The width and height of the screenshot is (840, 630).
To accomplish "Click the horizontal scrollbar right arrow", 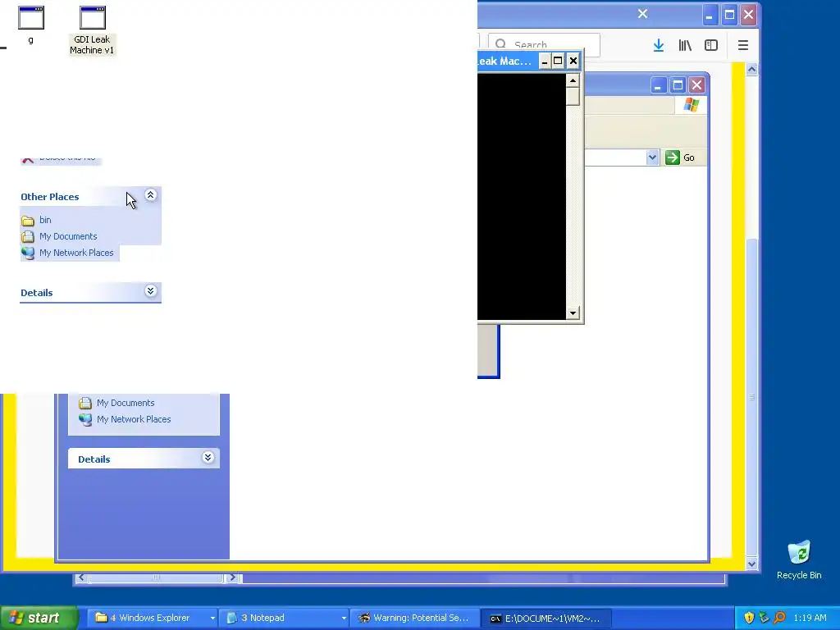I will click(232, 577).
